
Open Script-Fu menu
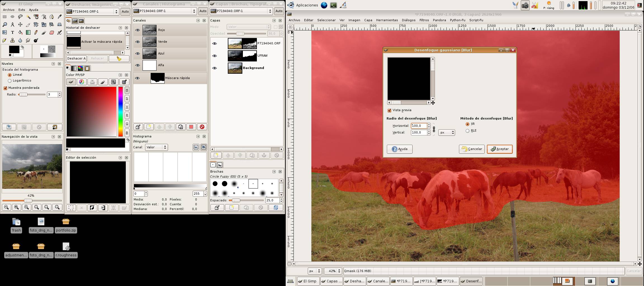(x=476, y=20)
